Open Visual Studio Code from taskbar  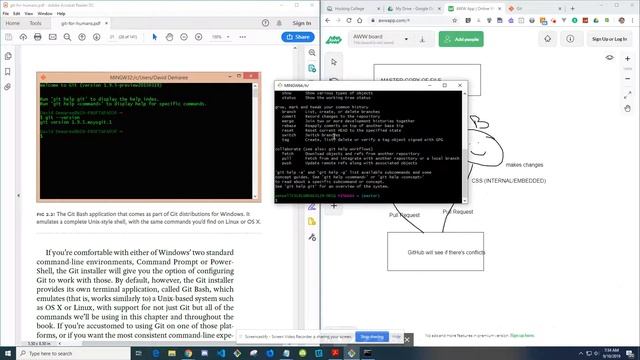(221, 353)
